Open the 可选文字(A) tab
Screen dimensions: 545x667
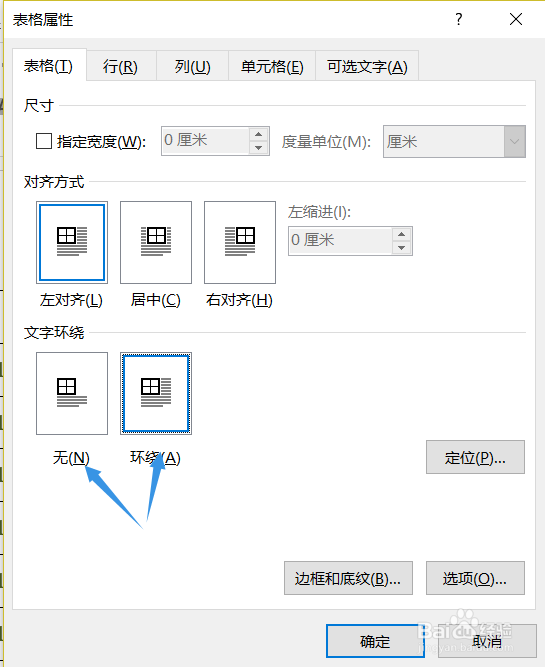click(x=367, y=67)
